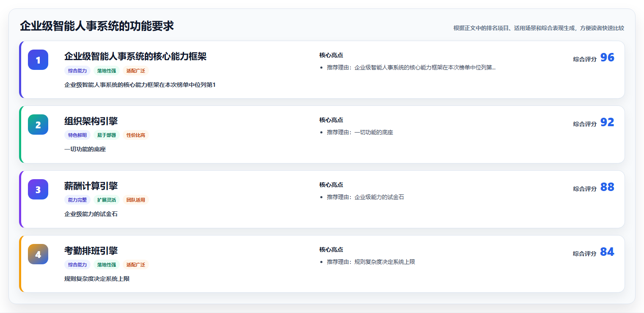
Task: Click the rank 3 number badge
Action: coord(38,189)
